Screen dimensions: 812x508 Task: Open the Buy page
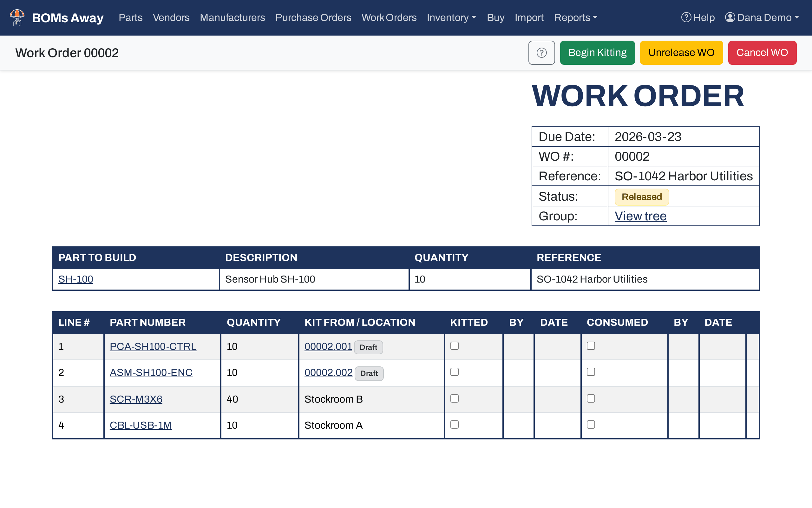[x=495, y=17]
